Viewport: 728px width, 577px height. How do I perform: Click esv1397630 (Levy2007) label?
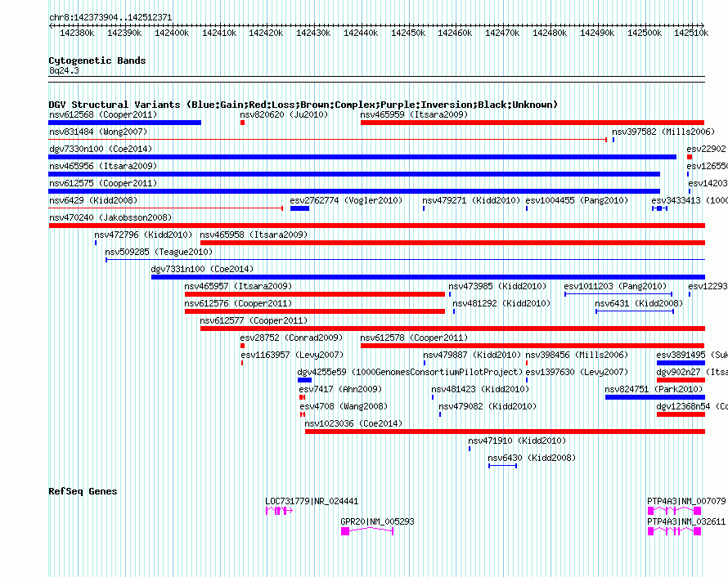coord(576,372)
